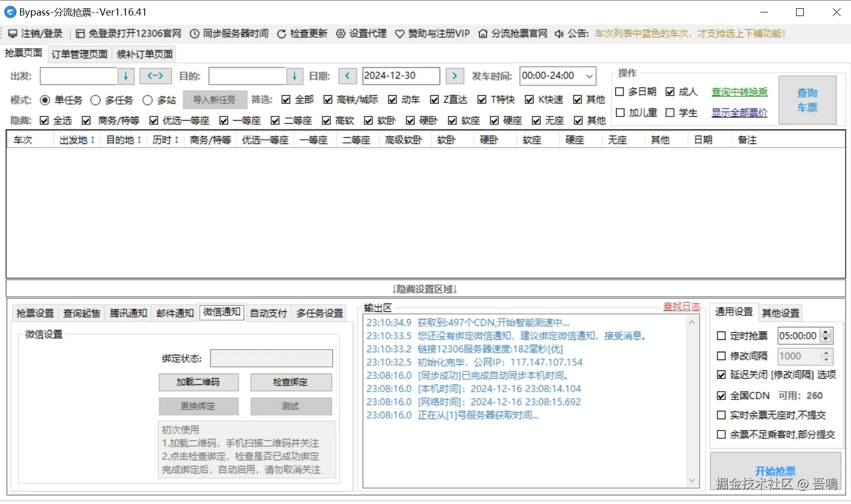Open the 多任务设置 tab
The height and width of the screenshot is (504, 851).
point(320,313)
